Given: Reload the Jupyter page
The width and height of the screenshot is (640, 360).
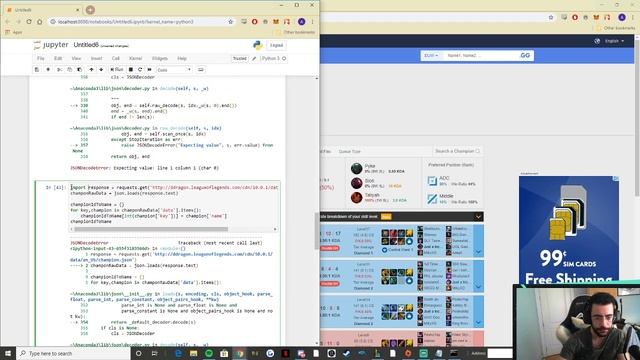Looking at the screenshot, I should pos(29,22).
